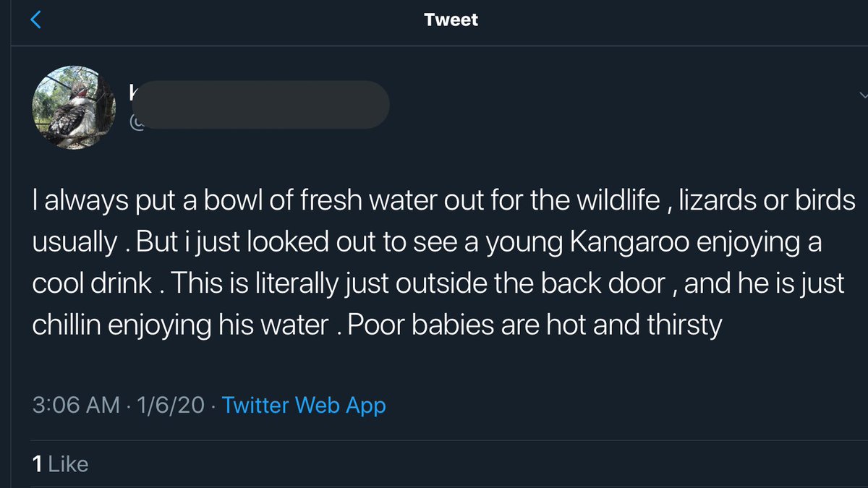This screenshot has width=868, height=488.
Task: Open the Twitter Web App source link
Action: 304,405
